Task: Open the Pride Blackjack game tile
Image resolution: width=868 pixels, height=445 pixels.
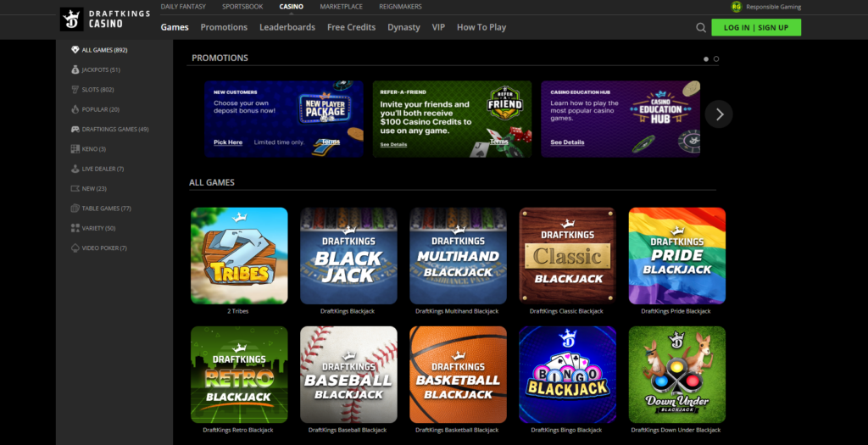Action: [677, 256]
